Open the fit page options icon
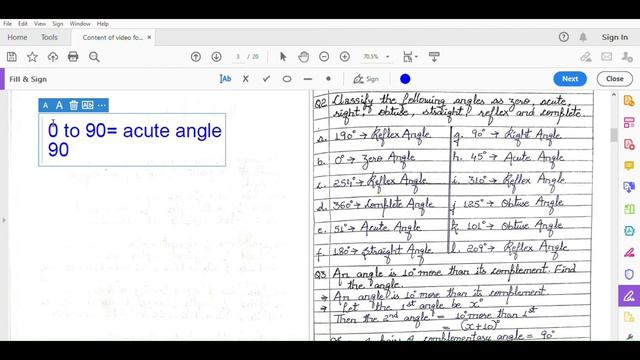The width and height of the screenshot is (640, 360). click(x=409, y=57)
